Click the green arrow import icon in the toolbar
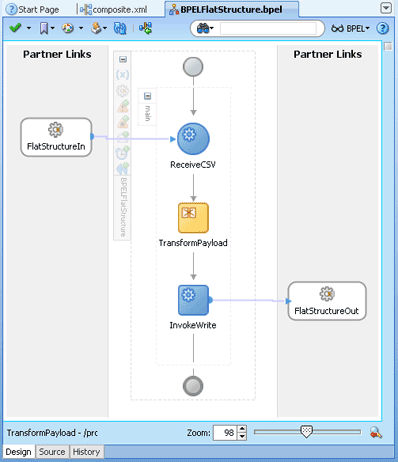 pos(146,28)
